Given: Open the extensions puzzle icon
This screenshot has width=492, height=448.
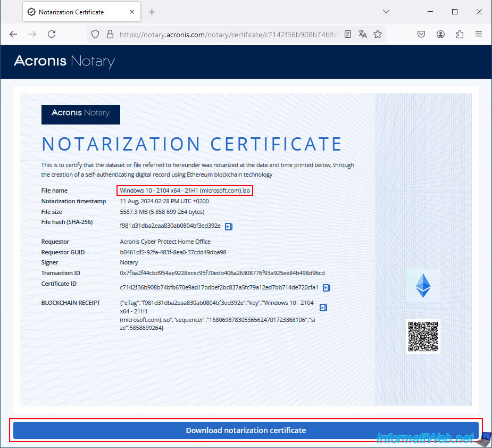Looking at the screenshot, I should tap(460, 34).
